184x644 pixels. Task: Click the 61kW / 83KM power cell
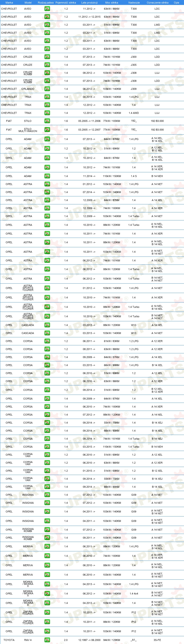click(x=112, y=341)
